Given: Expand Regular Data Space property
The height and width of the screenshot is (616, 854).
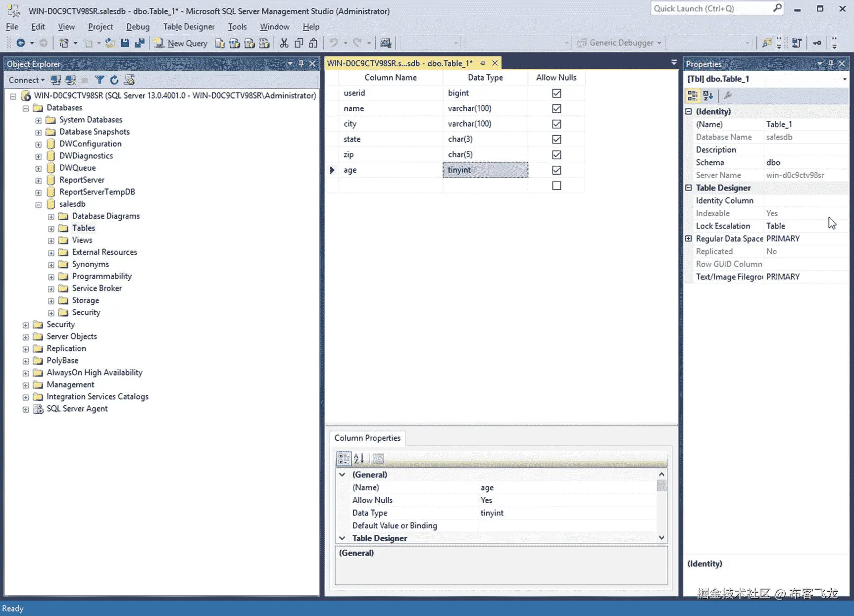Looking at the screenshot, I should coord(689,238).
